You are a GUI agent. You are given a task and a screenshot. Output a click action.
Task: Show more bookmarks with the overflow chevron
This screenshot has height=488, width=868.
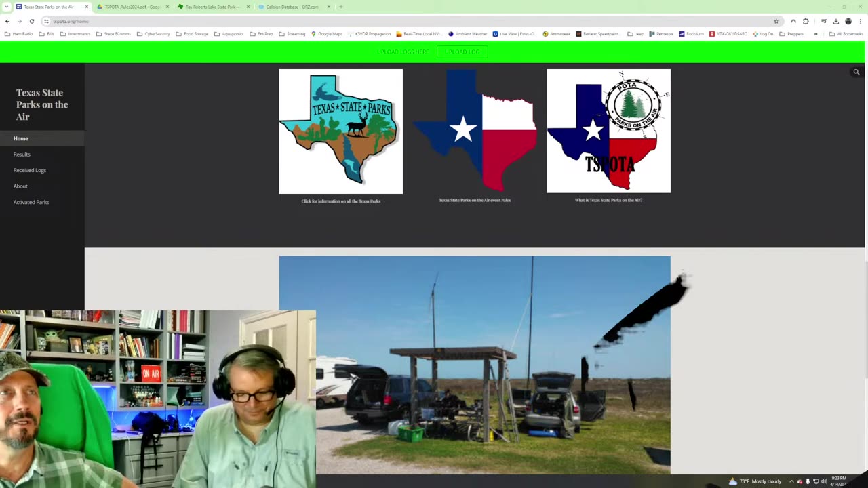click(816, 34)
